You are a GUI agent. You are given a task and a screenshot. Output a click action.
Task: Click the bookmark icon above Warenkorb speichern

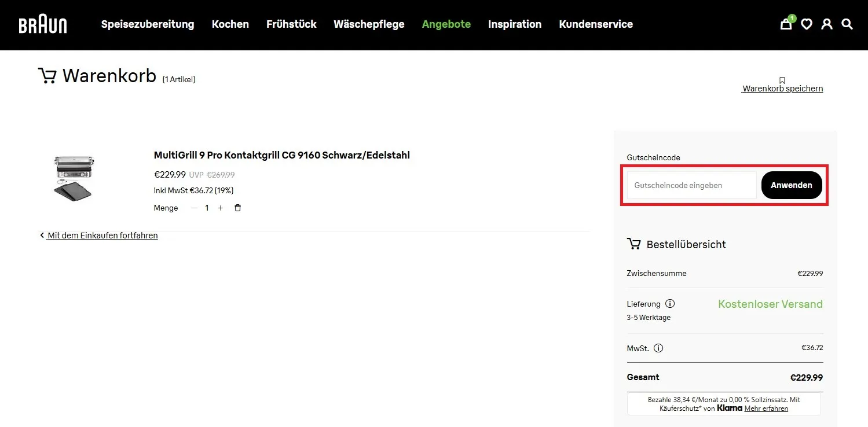pyautogui.click(x=782, y=80)
